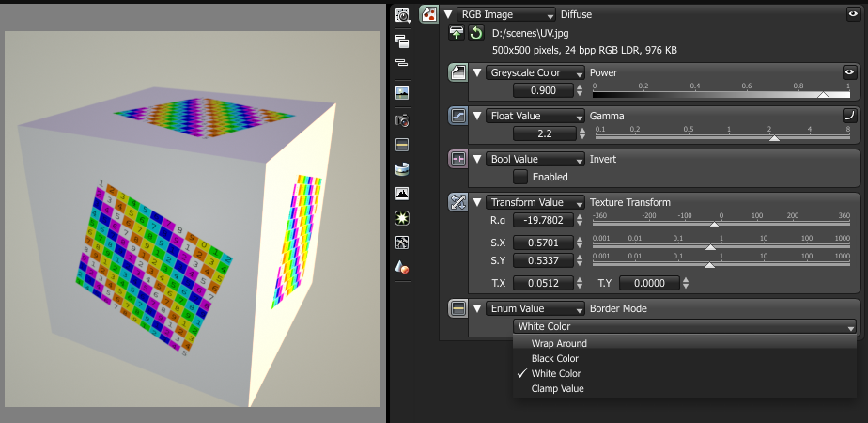Click the graph curves sidebar icon
Image resolution: width=868 pixels, height=423 pixels.
tap(402, 243)
